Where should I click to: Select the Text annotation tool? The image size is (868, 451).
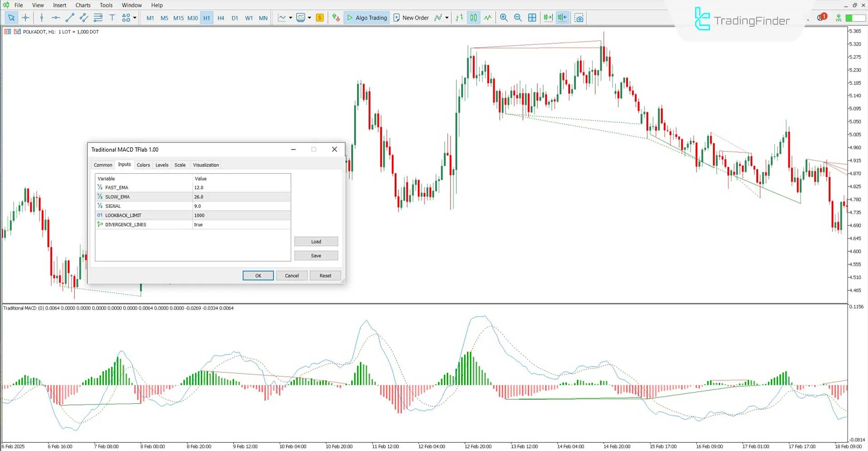tap(112, 18)
